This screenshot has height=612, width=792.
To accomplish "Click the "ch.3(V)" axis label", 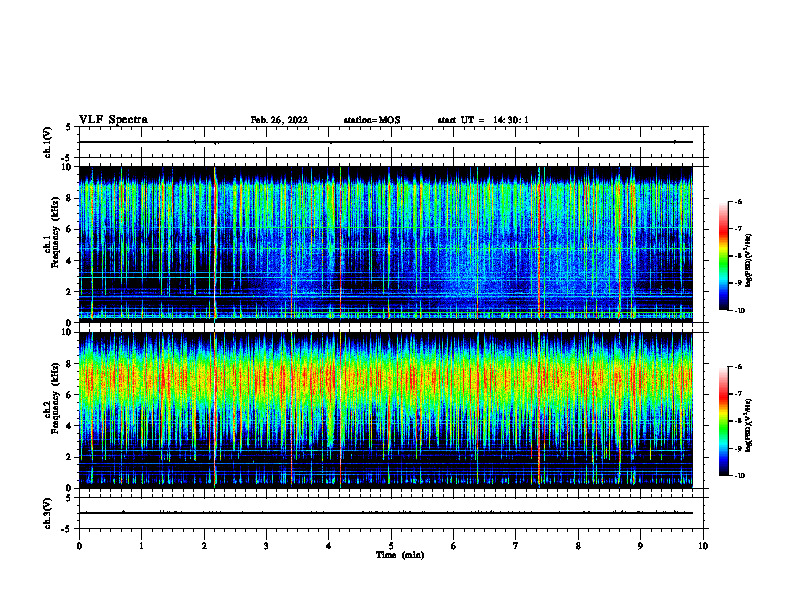I will [x=48, y=513].
